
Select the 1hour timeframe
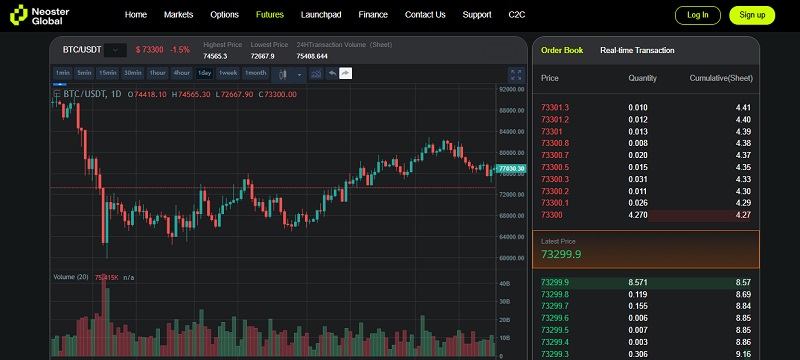(x=157, y=73)
